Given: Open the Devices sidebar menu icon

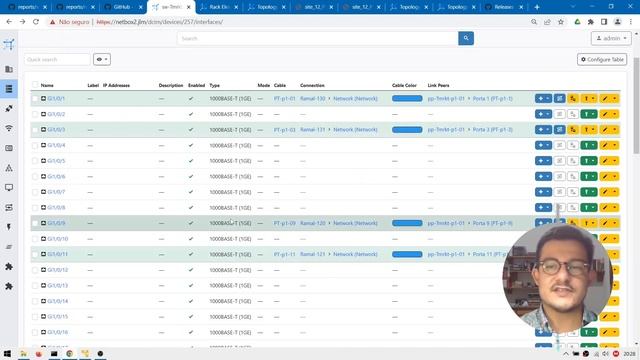Looking at the screenshot, I should click(x=9, y=89).
